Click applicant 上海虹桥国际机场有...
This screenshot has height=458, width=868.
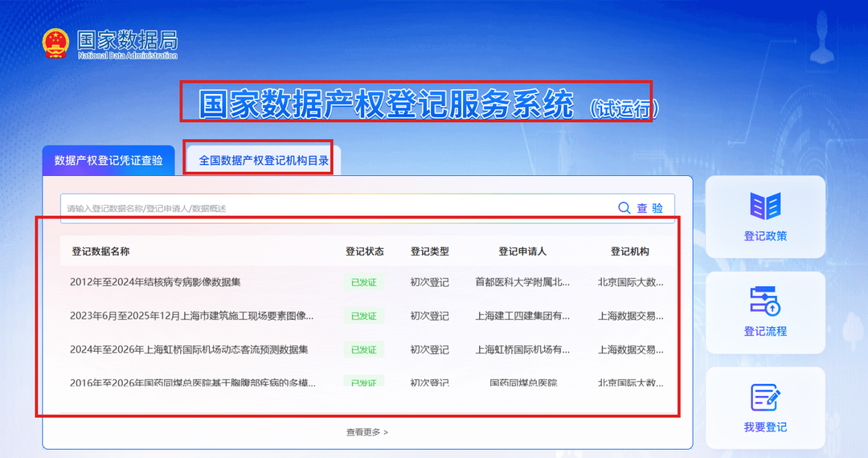[522, 350]
